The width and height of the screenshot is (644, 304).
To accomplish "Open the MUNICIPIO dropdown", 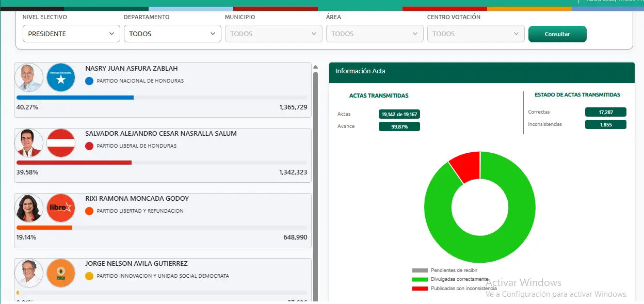I will point(273,33).
